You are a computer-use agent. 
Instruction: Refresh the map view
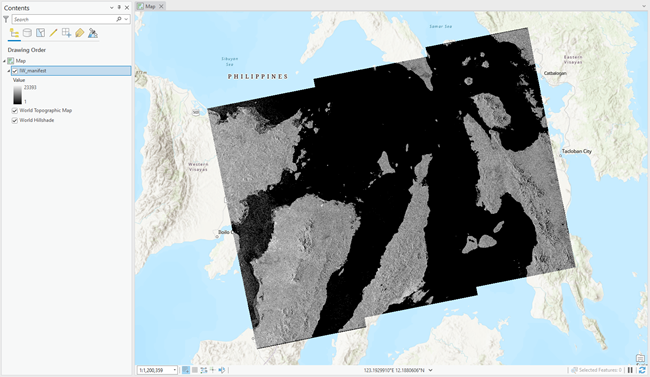pos(642,370)
